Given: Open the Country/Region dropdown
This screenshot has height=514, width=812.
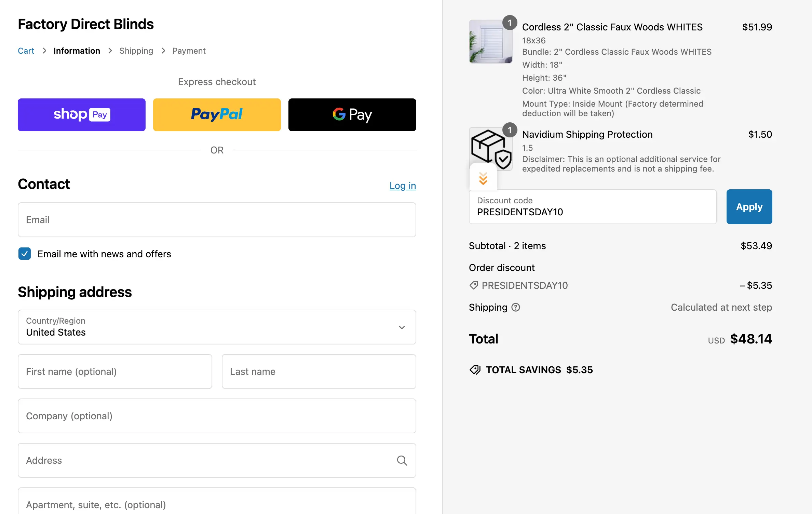Looking at the screenshot, I should pos(217,327).
